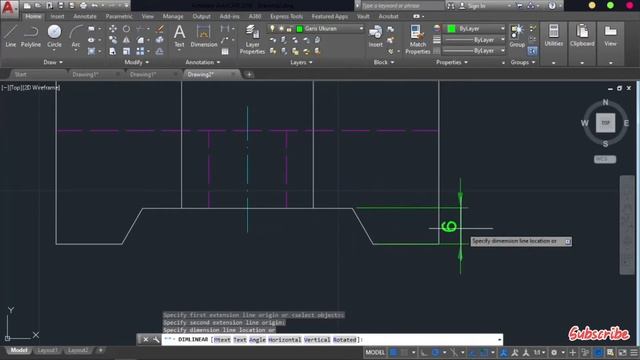
Task: Select the Stretch tool in Modify panel
Action: click(112, 51)
